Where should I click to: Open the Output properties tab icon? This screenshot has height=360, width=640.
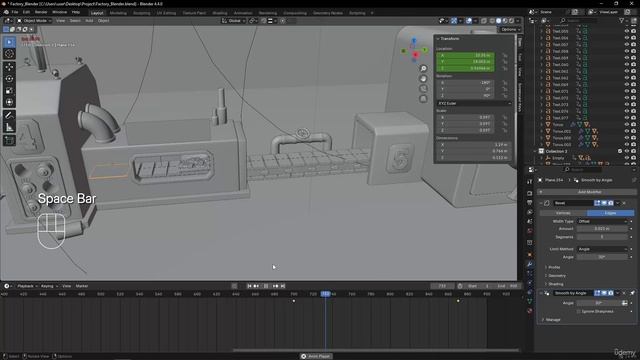530,203
